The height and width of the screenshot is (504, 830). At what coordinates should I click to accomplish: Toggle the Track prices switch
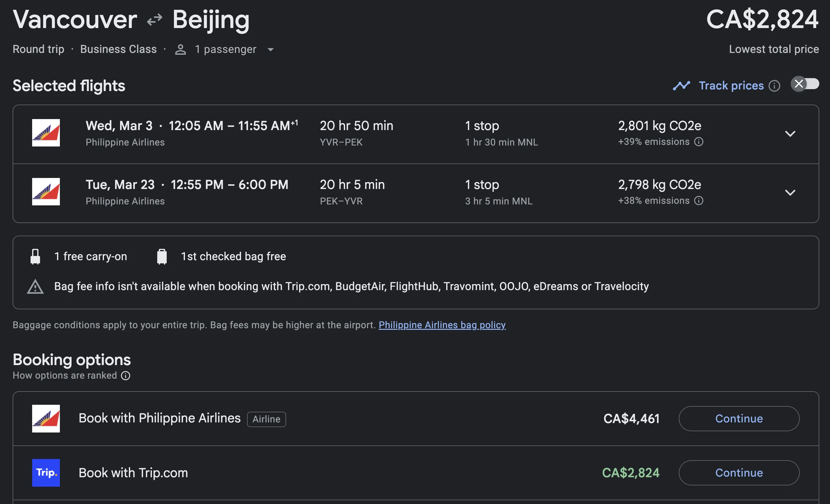click(805, 84)
